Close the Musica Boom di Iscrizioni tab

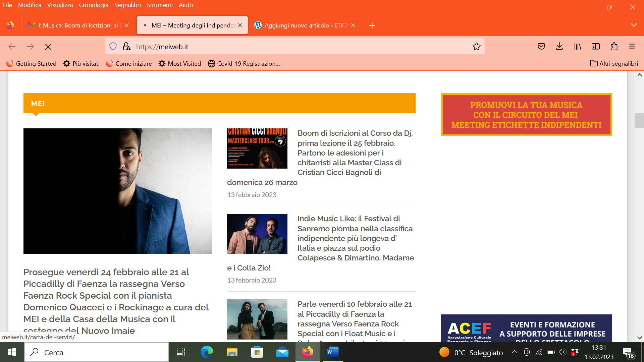(126, 25)
